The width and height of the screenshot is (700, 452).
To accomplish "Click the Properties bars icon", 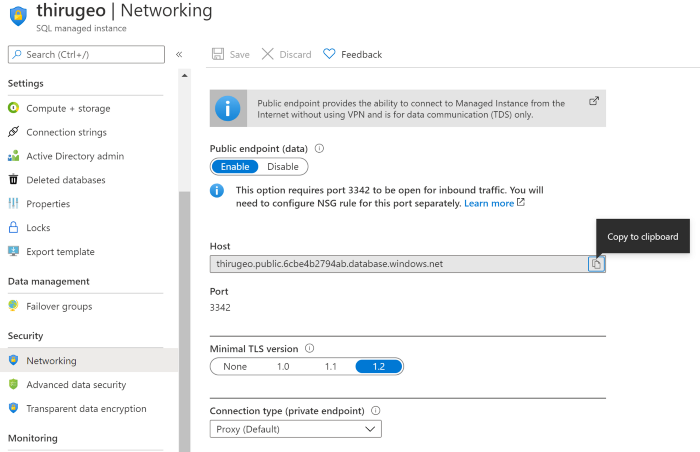I will click(x=13, y=204).
